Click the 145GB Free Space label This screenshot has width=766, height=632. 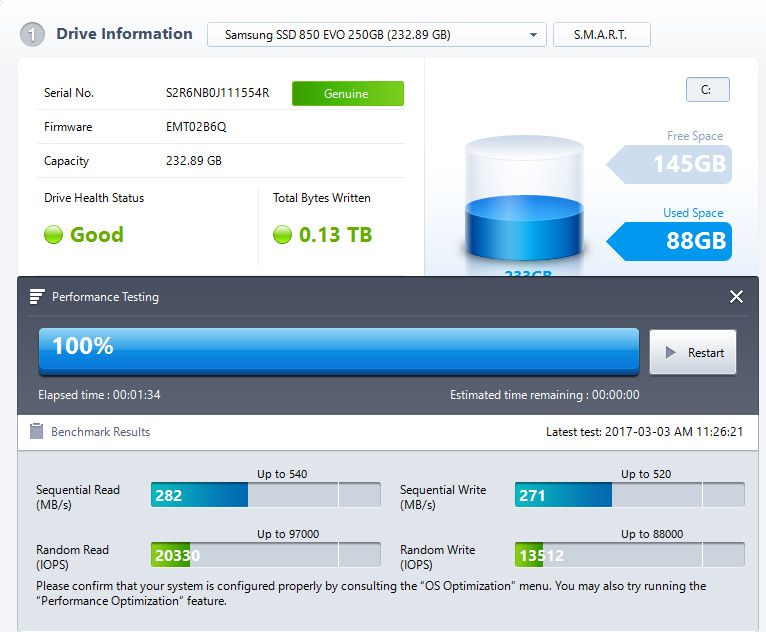coord(669,164)
